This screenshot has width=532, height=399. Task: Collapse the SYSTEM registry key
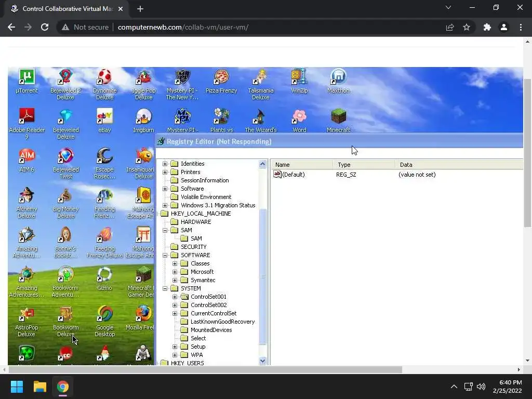tap(165, 288)
